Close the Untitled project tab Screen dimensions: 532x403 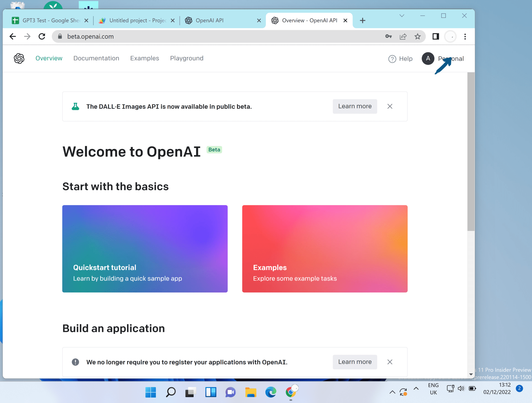(172, 21)
